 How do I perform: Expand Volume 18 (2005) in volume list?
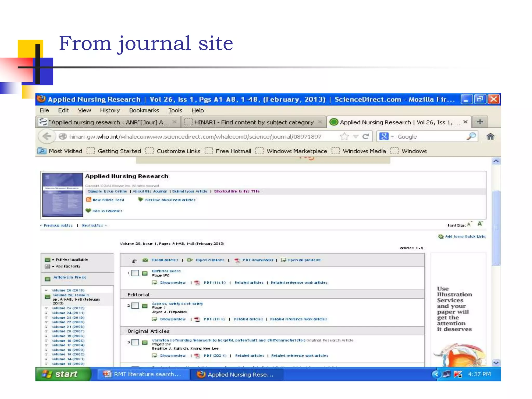pyautogui.click(x=46, y=341)
